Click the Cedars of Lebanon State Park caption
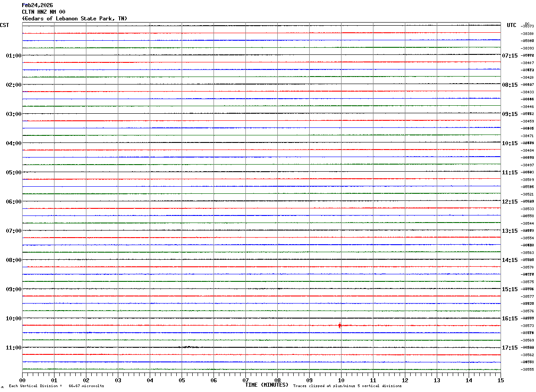This screenshot has height=392, width=536. point(74,19)
